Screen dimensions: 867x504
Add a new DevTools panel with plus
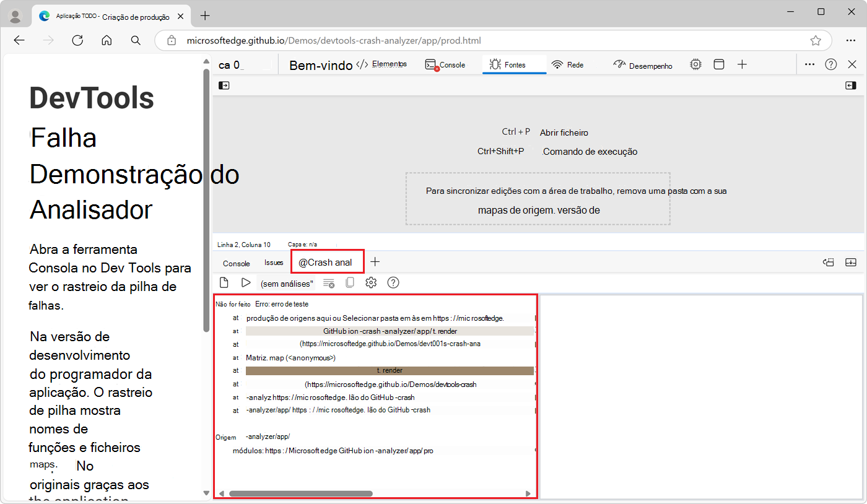coord(742,64)
